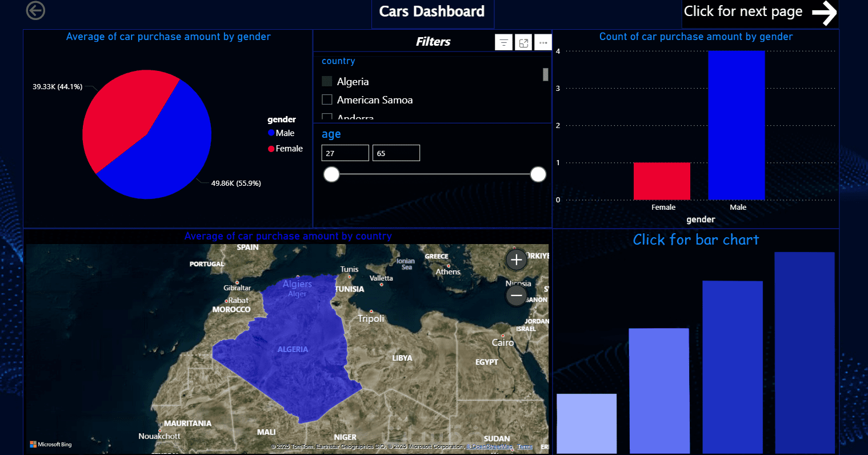
Task: Open focus mode for the Filters visual
Action: [x=523, y=43]
